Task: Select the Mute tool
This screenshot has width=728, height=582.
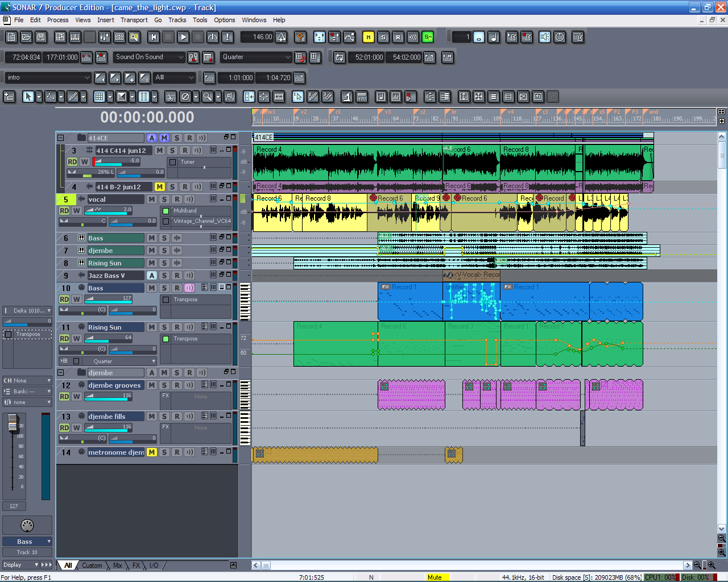Action: point(185,97)
